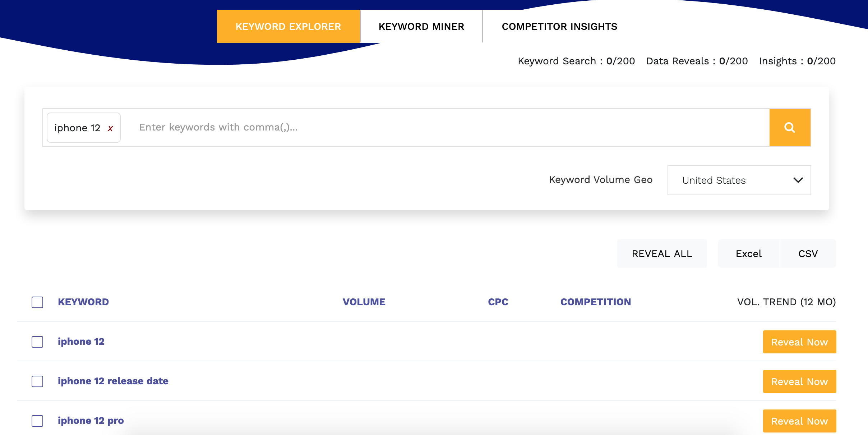Open the Competitor Insights tab
Screen dimensions: 868x435
[559, 27]
